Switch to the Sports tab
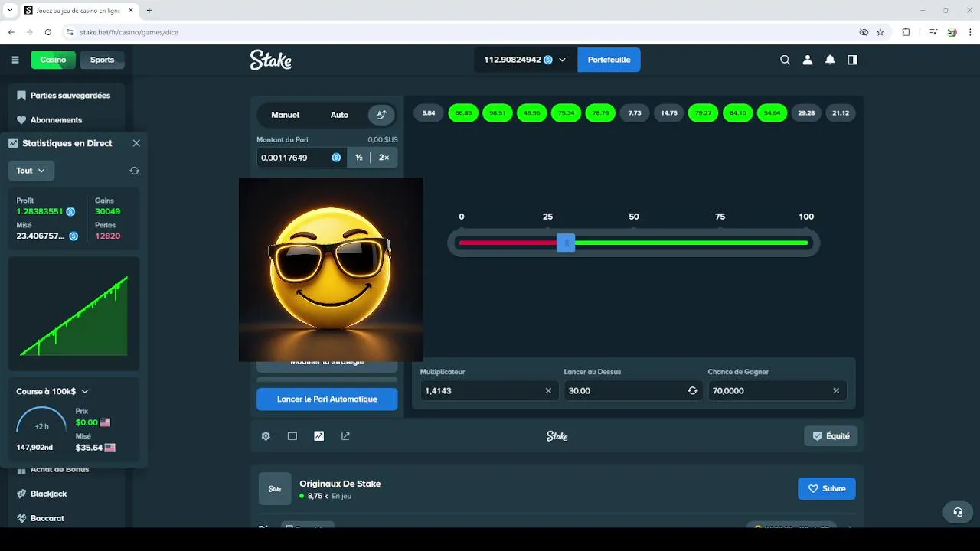Screen dimensions: 980x551 pos(102,60)
